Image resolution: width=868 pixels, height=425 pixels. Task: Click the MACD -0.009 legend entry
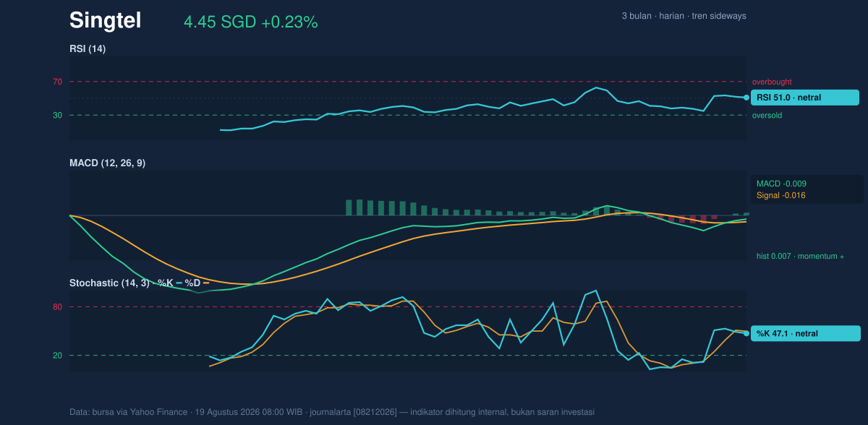(781, 184)
